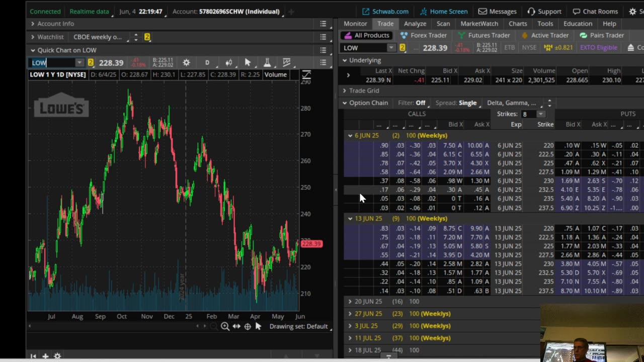This screenshot has height=362, width=644.
Task: Open the Active Trader sub-tab
Action: [x=545, y=35]
